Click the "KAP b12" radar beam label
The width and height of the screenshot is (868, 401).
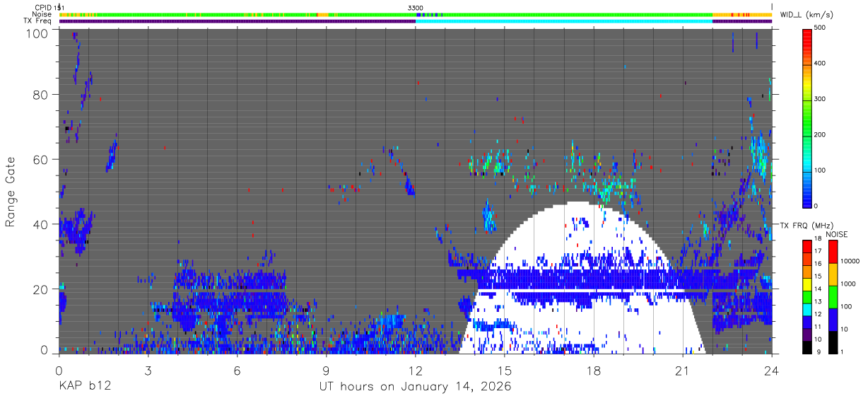tap(84, 387)
